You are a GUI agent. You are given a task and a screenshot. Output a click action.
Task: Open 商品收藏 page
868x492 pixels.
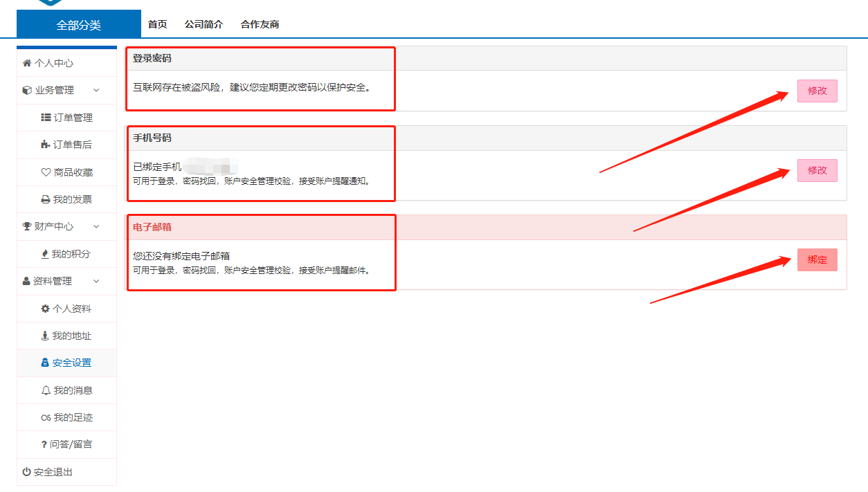point(66,172)
